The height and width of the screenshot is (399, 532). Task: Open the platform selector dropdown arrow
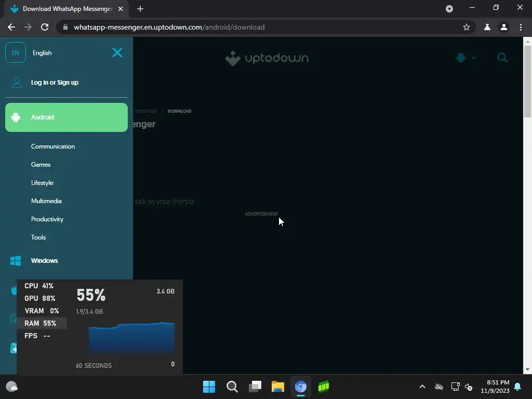(x=474, y=58)
